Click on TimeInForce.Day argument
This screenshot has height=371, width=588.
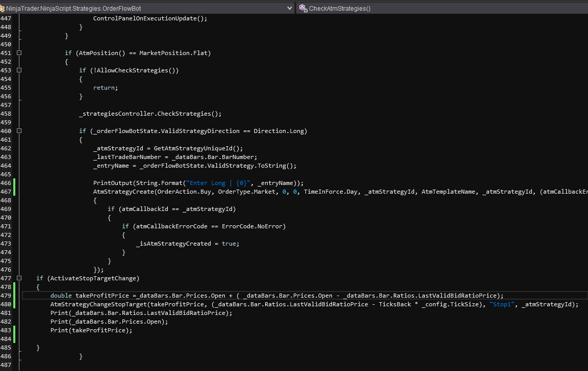tap(330, 192)
